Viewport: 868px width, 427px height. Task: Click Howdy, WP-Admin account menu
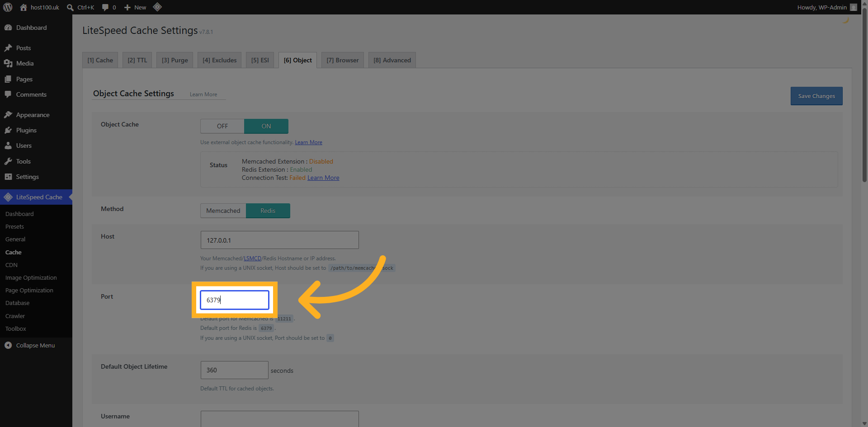[827, 7]
